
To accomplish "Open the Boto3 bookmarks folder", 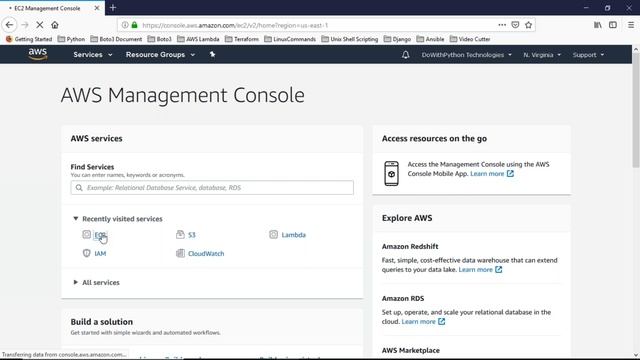I will pos(160,39).
